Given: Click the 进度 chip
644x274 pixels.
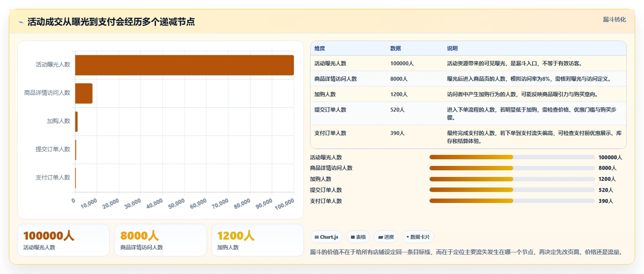Looking at the screenshot, I should point(386,237).
